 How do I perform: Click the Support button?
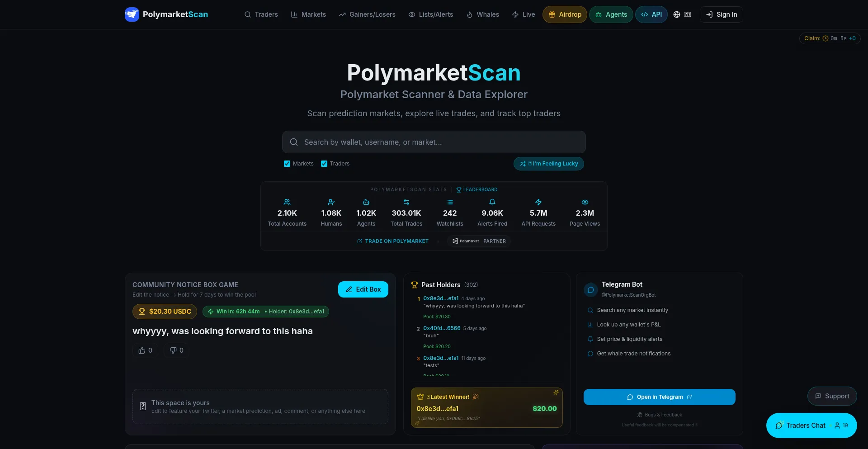tap(832, 396)
